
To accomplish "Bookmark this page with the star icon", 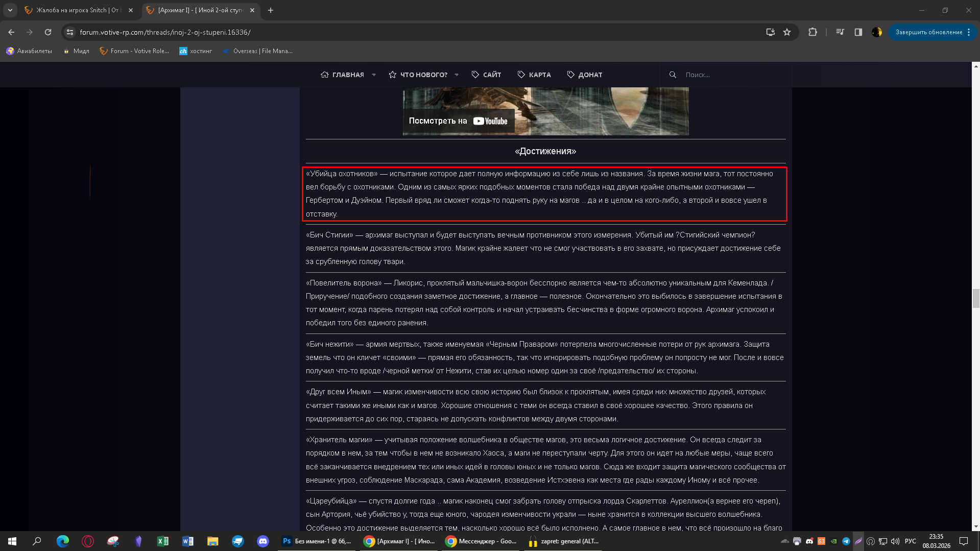I will [787, 32].
